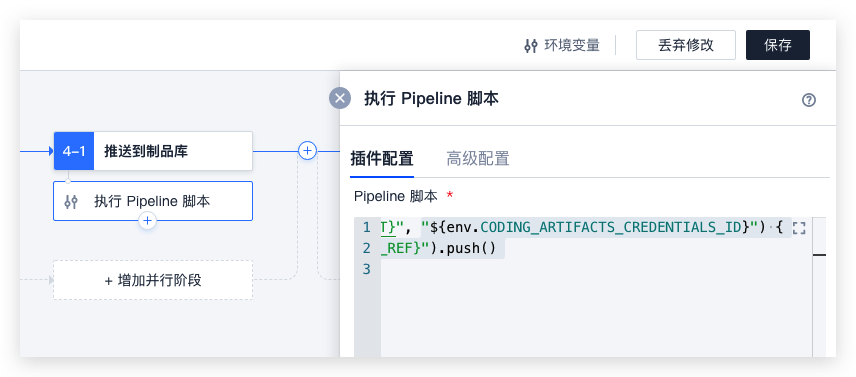Switch to the 插件配置 tab
Viewport: 856px width, 377px height.
click(382, 159)
